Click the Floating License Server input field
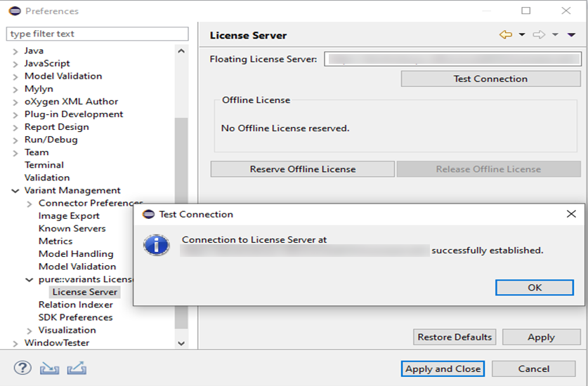Viewport: 588px width, 386px height. click(452, 59)
